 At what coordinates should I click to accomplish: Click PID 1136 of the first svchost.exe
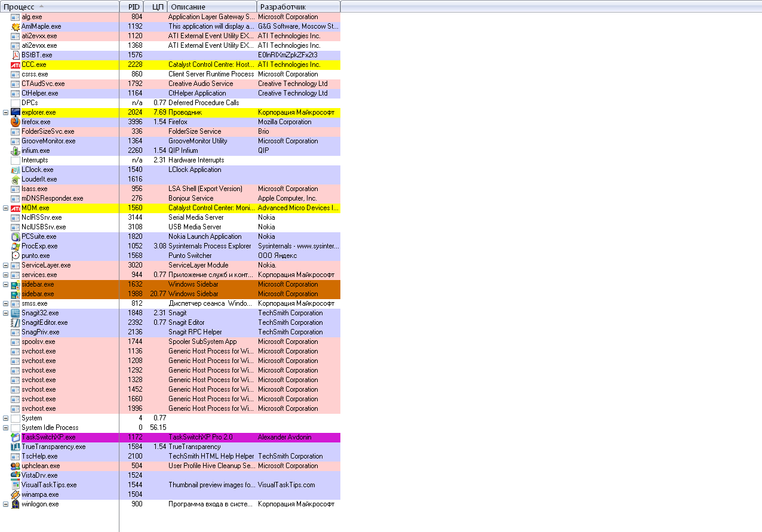pos(135,351)
